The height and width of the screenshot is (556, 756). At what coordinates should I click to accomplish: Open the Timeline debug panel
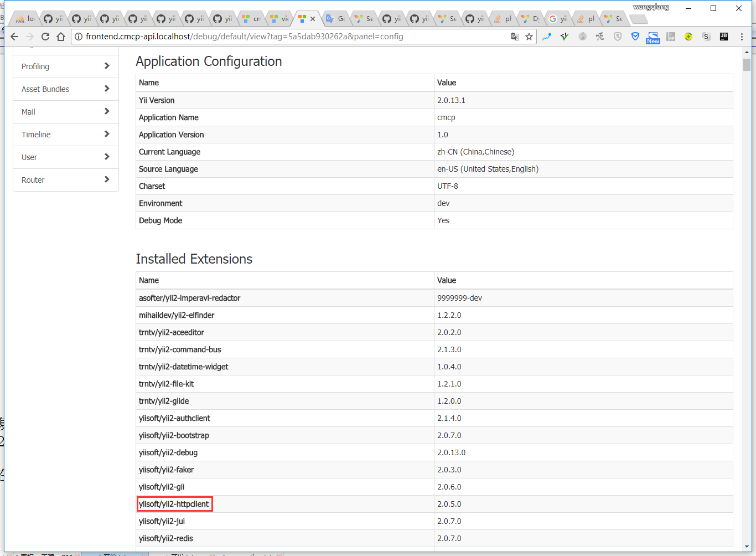[x=66, y=135]
